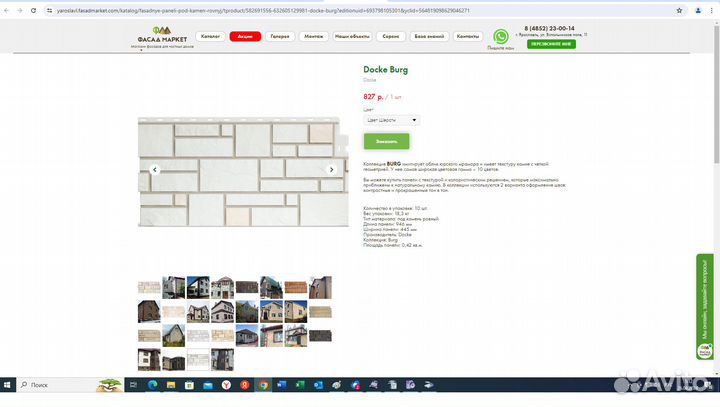
Task: Open Microsoft Excel from the taskbar
Action: click(300, 385)
